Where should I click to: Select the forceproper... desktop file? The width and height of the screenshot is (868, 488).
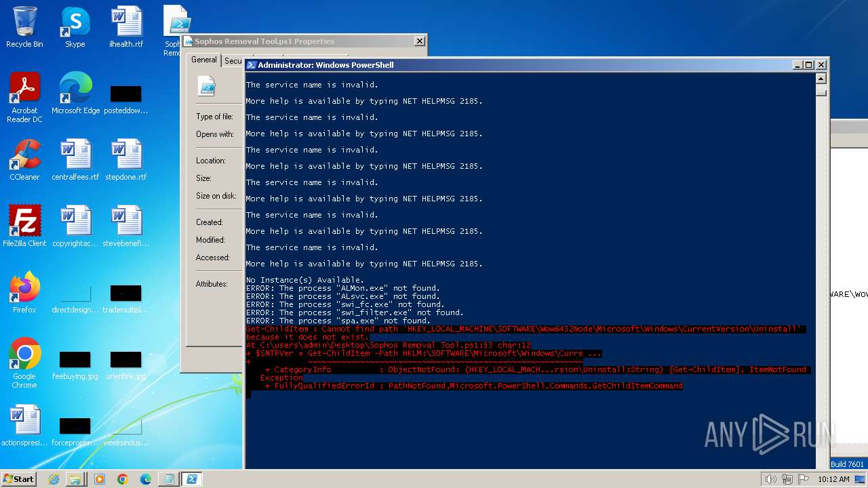[x=75, y=430]
